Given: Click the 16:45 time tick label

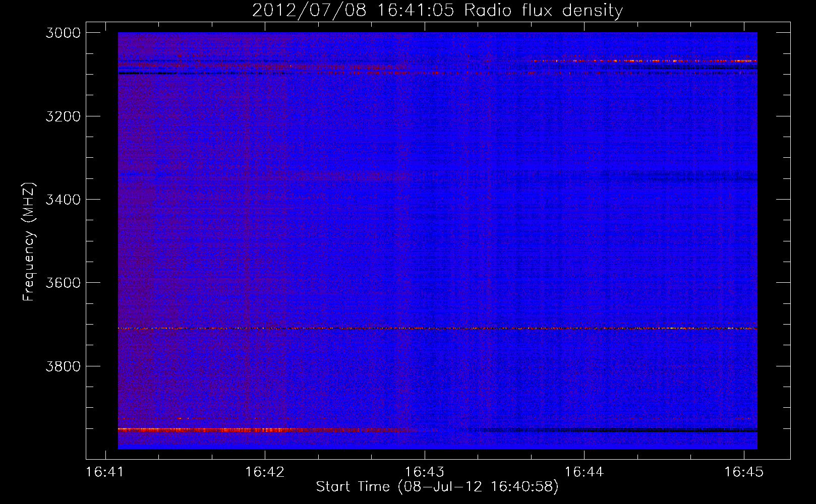Looking at the screenshot, I should coord(744,472).
